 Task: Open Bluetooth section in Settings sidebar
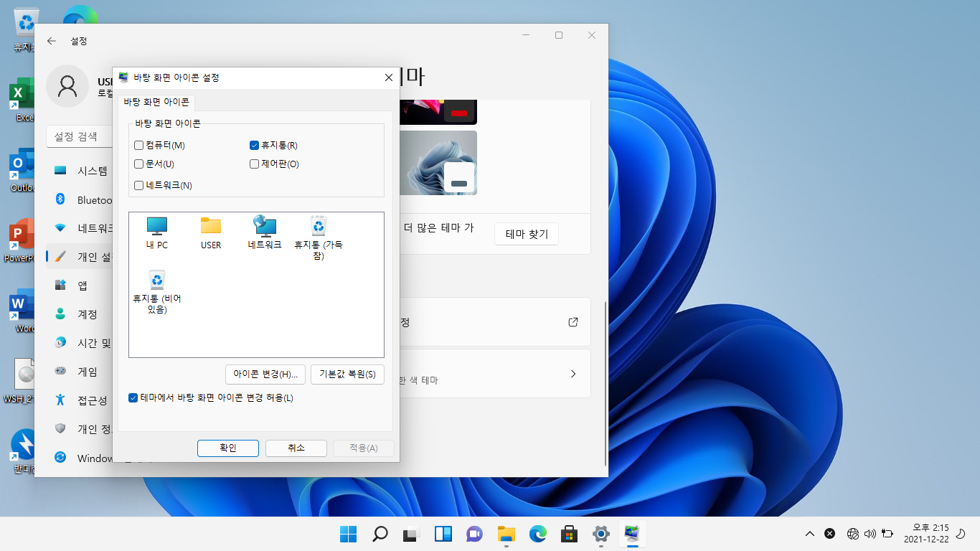[80, 199]
